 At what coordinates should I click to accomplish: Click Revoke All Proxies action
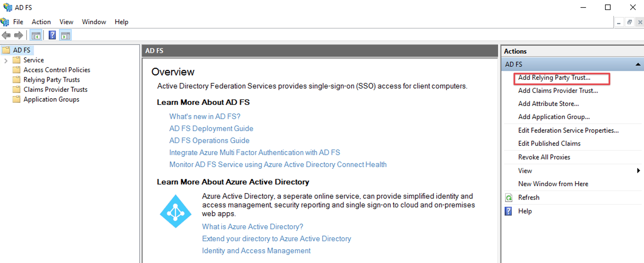click(544, 157)
